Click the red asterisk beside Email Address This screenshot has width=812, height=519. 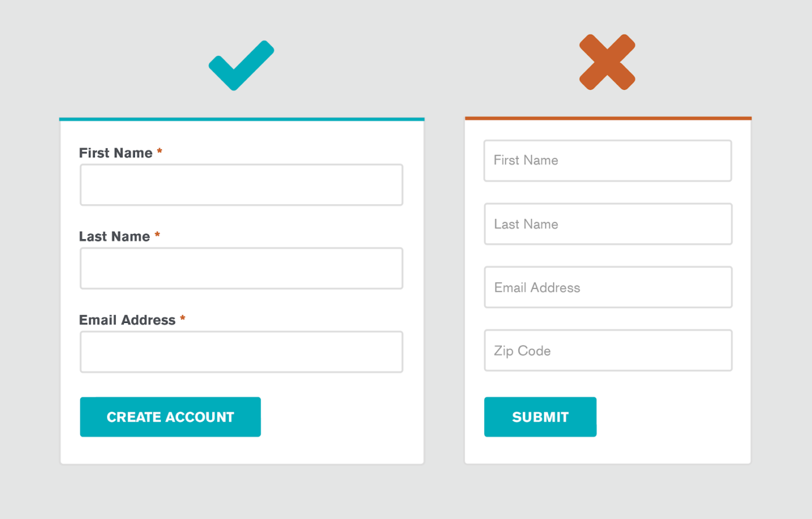tap(183, 318)
